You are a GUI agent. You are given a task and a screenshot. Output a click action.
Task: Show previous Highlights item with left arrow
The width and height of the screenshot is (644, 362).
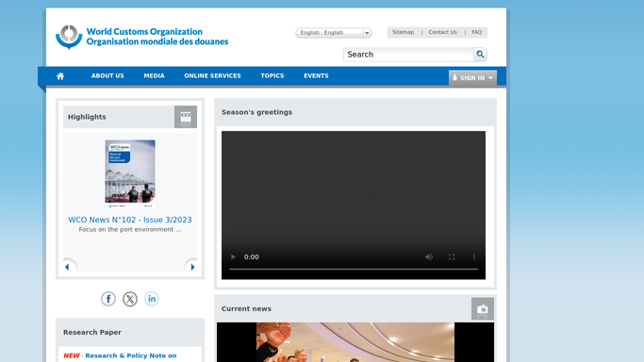tap(67, 267)
